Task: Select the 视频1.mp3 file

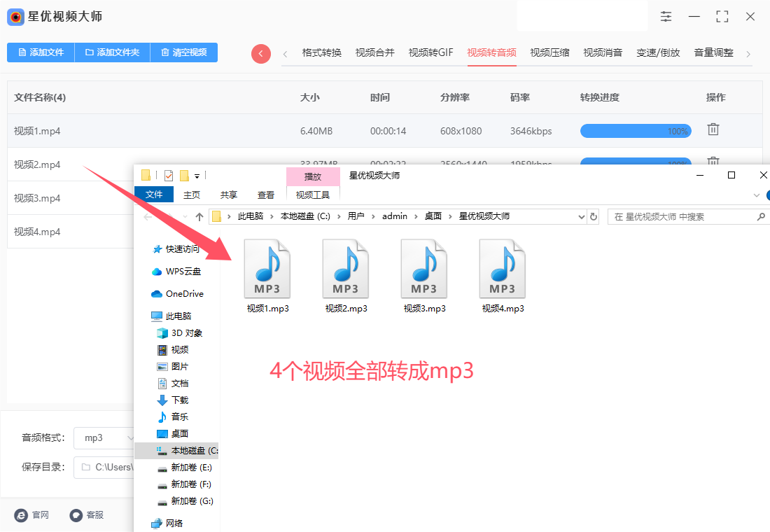Action: pyautogui.click(x=267, y=276)
